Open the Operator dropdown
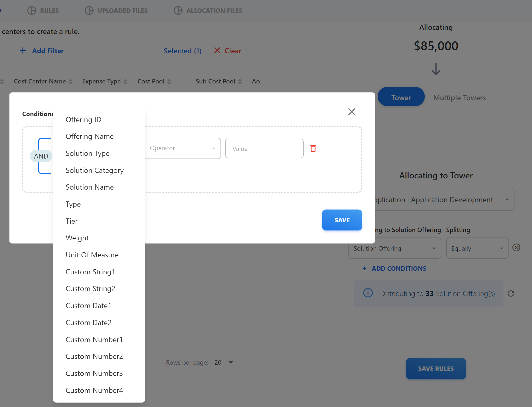The image size is (532, 407). 183,148
